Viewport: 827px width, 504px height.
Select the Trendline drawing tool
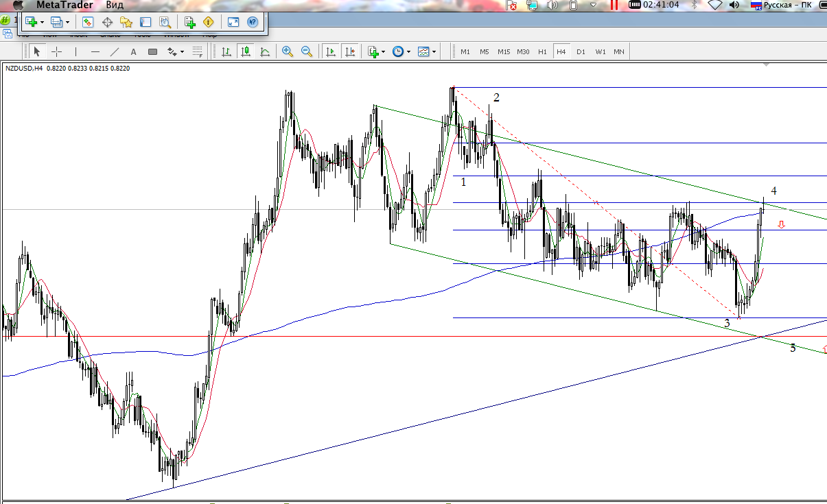(114, 51)
